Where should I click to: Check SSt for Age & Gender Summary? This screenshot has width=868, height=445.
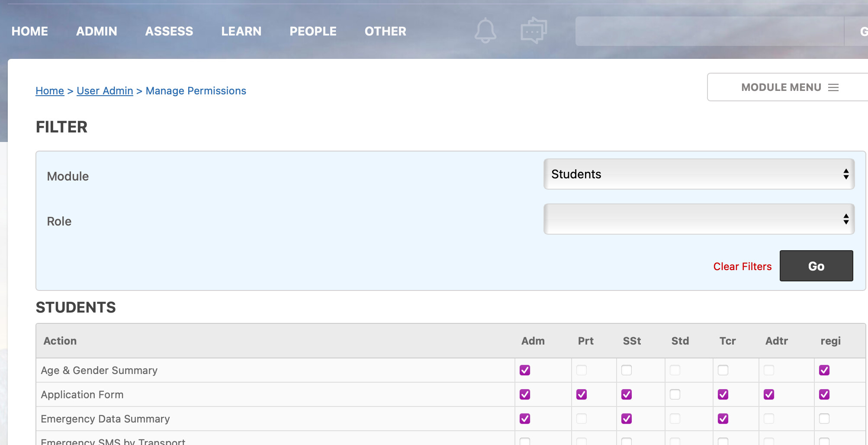627,370
